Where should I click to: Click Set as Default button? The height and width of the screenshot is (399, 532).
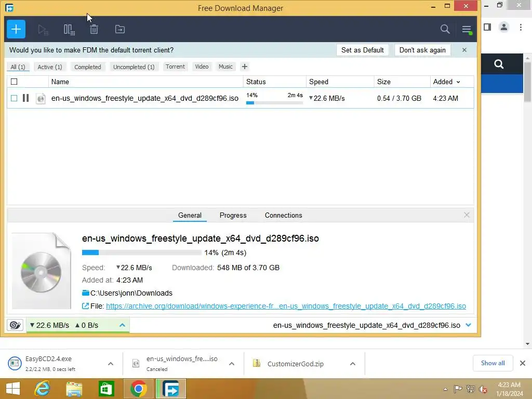coord(362,50)
